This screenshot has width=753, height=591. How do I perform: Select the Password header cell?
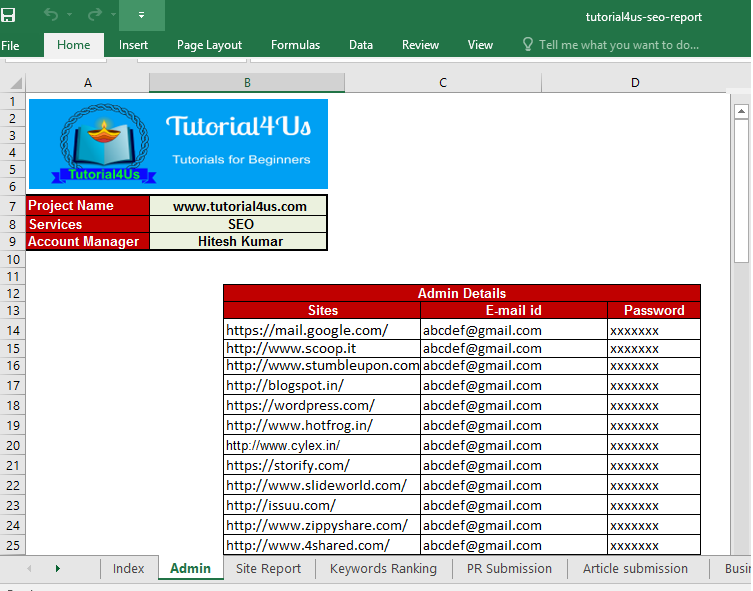click(654, 310)
